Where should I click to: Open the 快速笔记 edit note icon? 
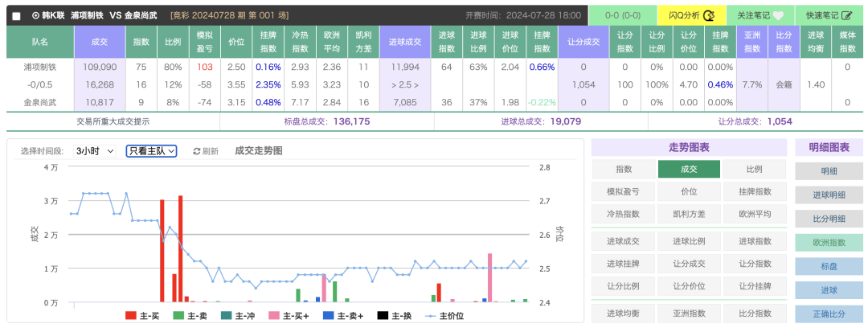846,15
